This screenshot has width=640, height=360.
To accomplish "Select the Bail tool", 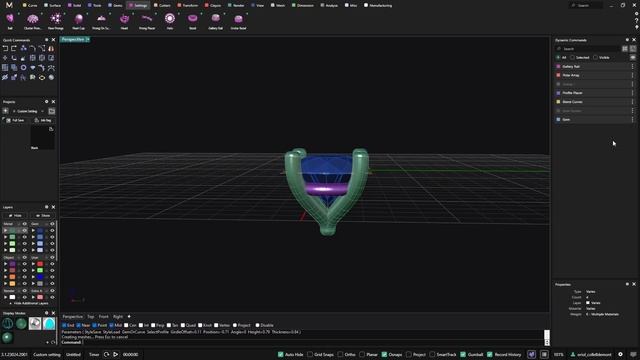I will tap(10, 21).
